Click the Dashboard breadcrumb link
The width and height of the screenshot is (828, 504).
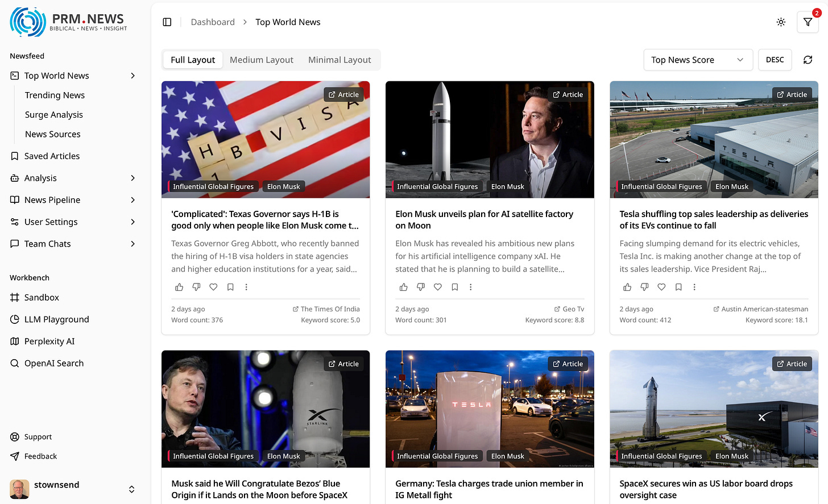pos(213,22)
